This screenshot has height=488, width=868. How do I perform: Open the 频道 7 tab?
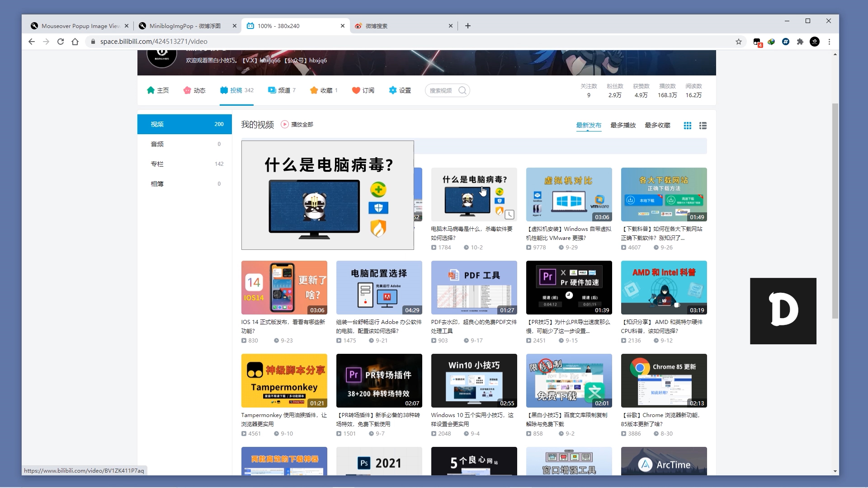[282, 90]
